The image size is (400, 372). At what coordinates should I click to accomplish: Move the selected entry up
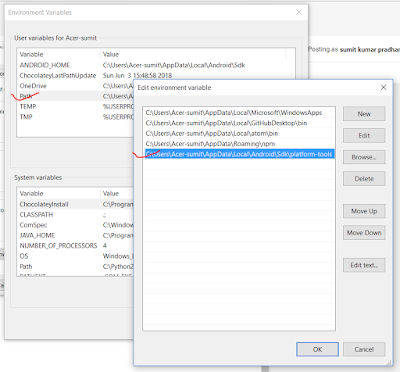click(x=364, y=211)
